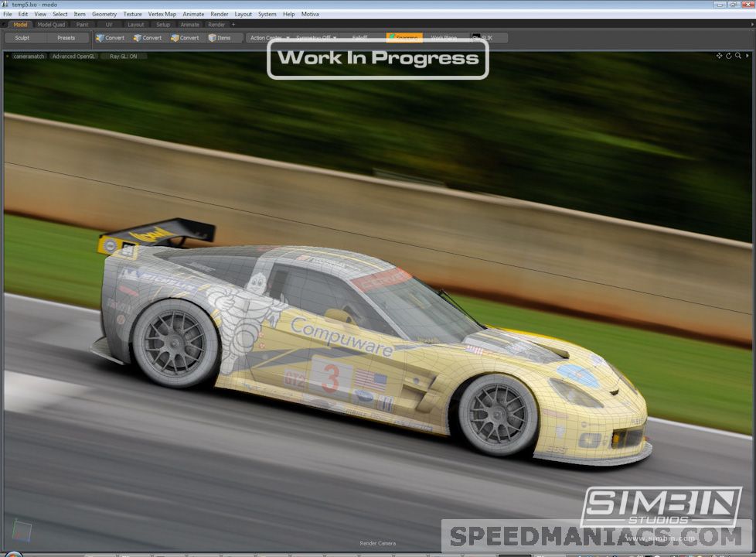Click the first Convert button in toolbar

tap(111, 38)
